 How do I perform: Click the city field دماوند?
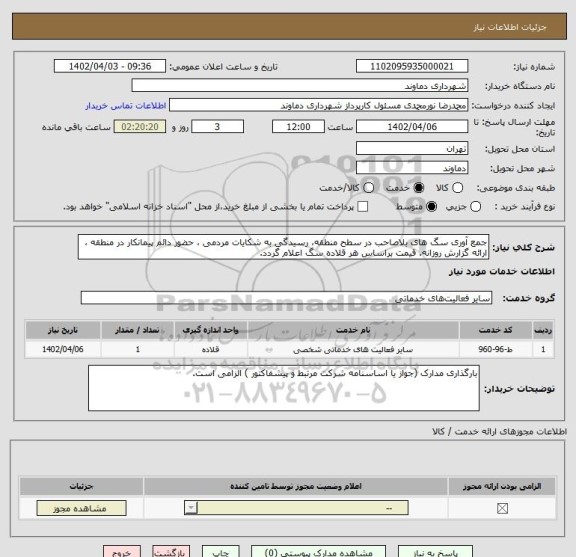[x=412, y=168]
